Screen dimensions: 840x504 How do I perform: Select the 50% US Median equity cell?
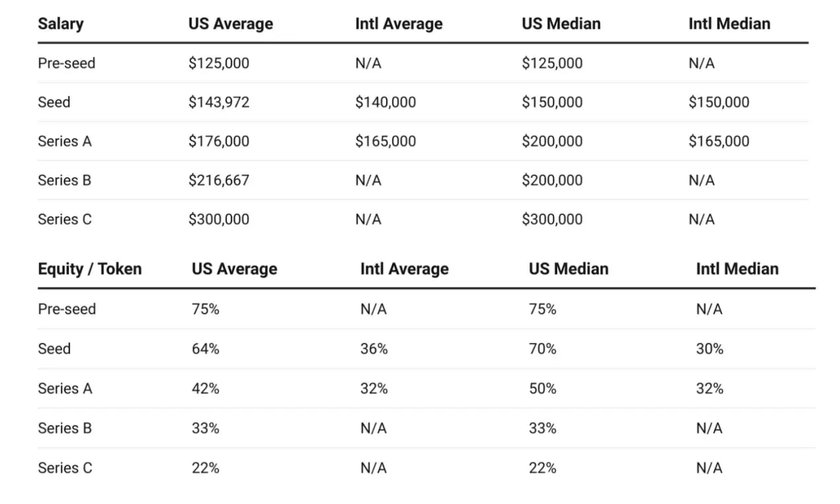coord(542,389)
